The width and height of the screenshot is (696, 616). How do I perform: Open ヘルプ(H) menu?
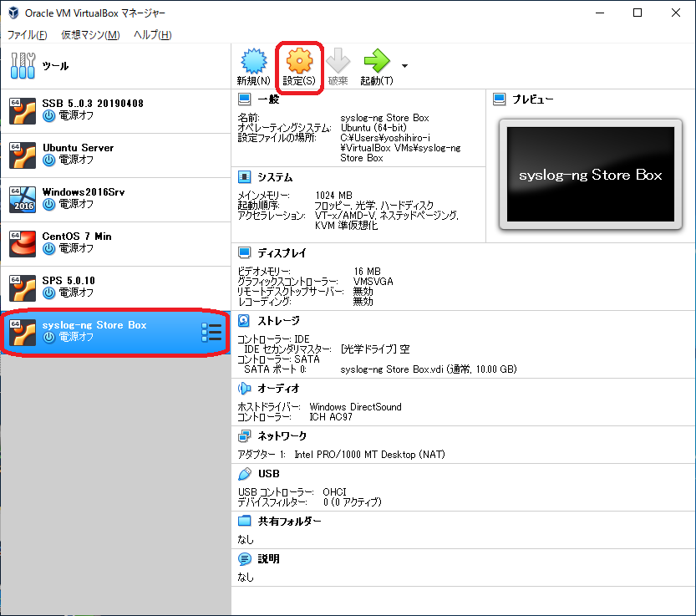(x=153, y=34)
